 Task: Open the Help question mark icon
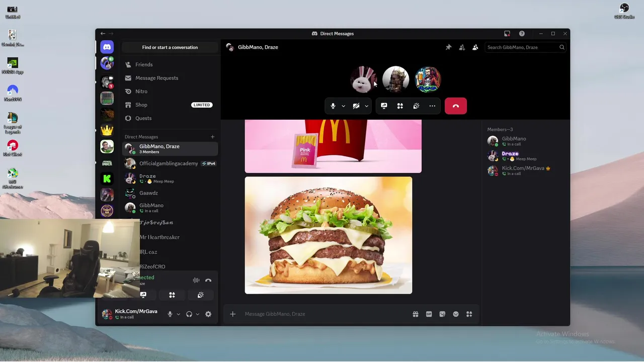click(522, 34)
